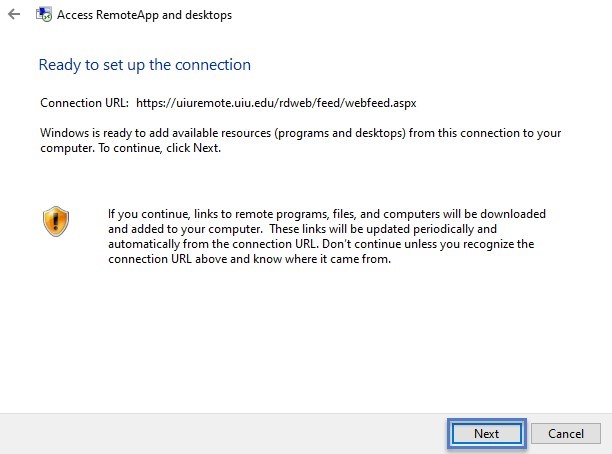The width and height of the screenshot is (612, 454).
Task: Go back using the left arrow
Action: [x=14, y=14]
